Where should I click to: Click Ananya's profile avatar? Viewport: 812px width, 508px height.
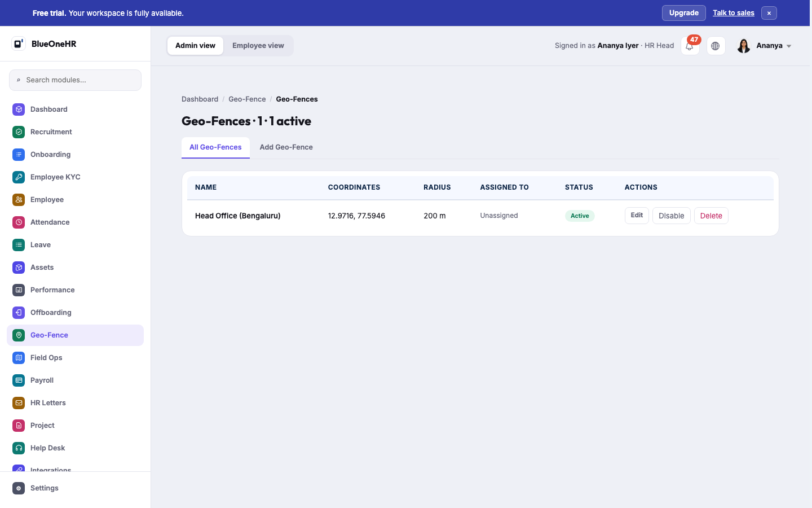[744, 46]
